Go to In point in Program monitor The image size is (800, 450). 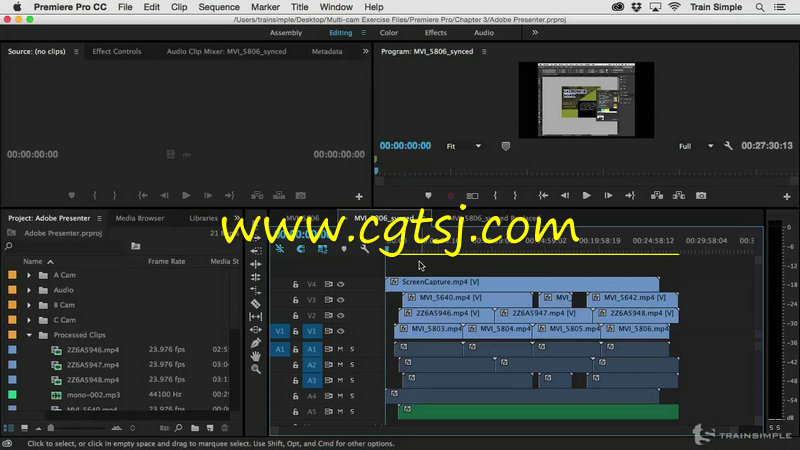[x=543, y=195]
